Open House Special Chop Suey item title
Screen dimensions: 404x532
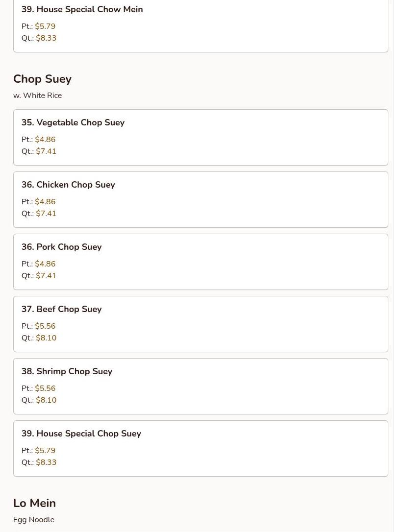click(x=81, y=434)
